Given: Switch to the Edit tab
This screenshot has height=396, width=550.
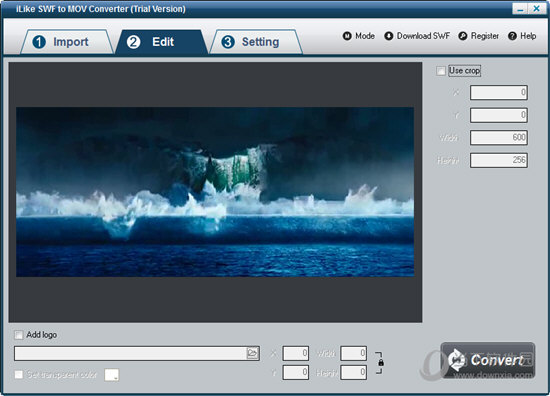Looking at the screenshot, I should click(161, 42).
